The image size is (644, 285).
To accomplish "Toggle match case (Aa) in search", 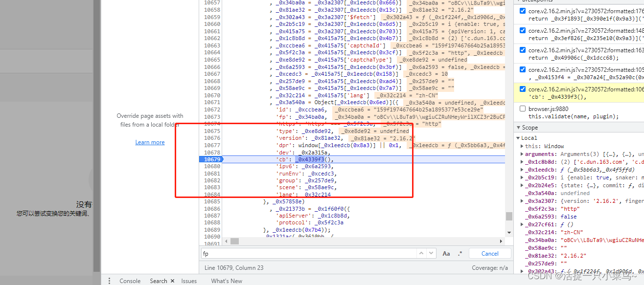I will pyautogui.click(x=446, y=253).
